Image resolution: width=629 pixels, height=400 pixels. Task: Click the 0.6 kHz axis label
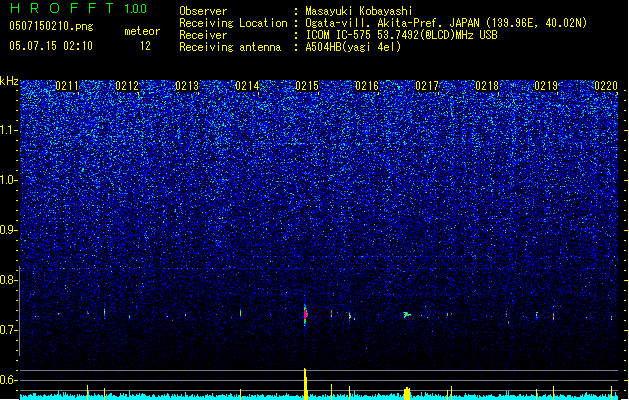point(9,380)
